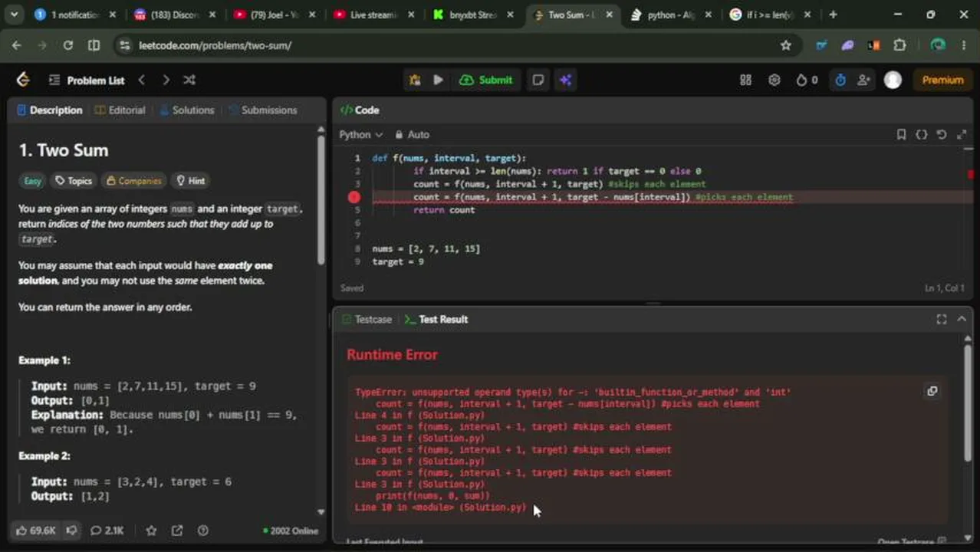980x552 pixels.
Task: Open the Problem List
Action: pyautogui.click(x=87, y=80)
